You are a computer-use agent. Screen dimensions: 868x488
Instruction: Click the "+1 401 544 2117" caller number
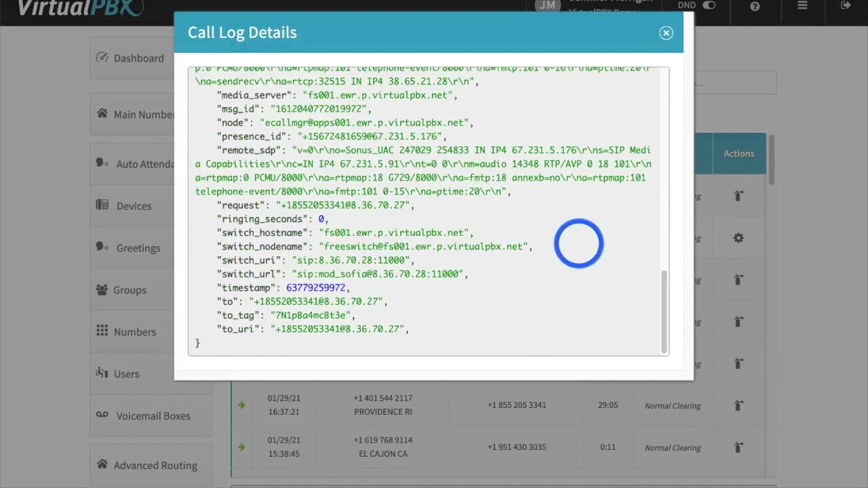click(x=382, y=399)
